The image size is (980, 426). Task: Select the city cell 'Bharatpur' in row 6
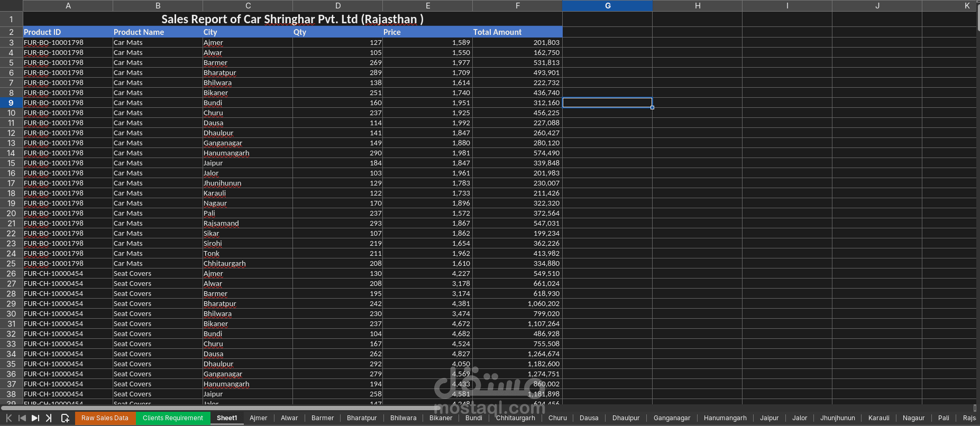248,73
